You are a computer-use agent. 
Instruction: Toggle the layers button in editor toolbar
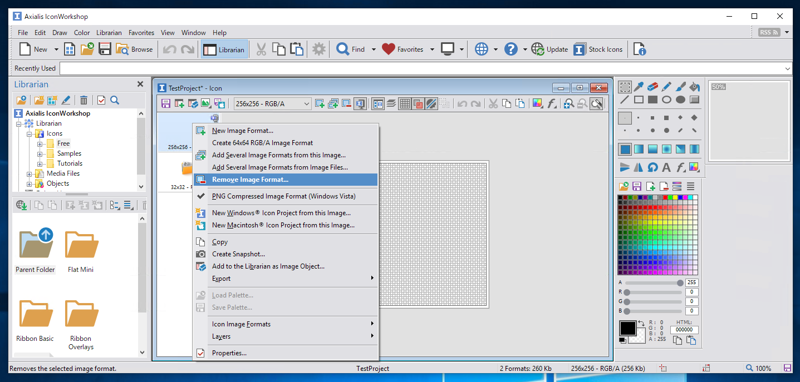click(x=391, y=104)
